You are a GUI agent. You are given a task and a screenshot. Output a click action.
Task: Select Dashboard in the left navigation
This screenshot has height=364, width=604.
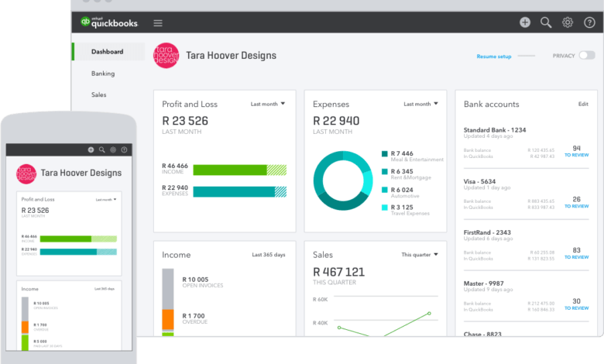[x=107, y=52]
